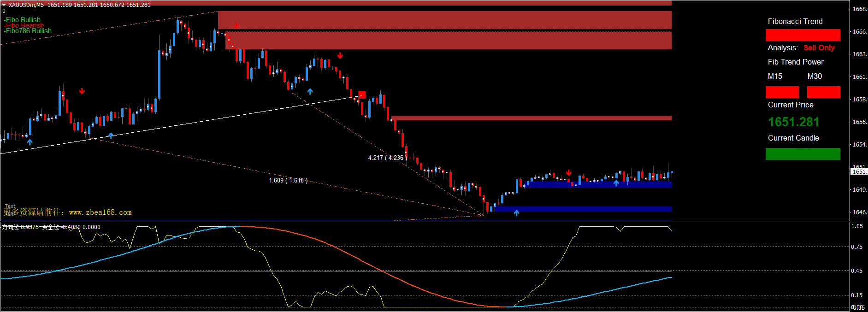
Task: Select the Fibo786 Bullish label
Action: pos(28,31)
